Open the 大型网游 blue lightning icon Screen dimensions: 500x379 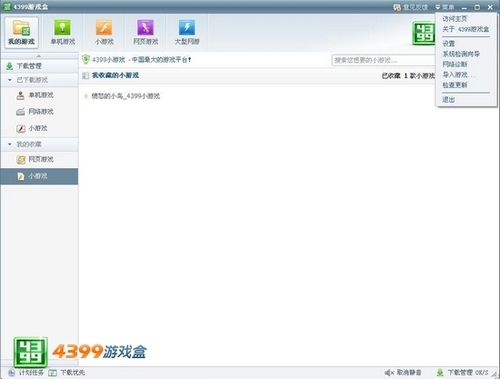[187, 32]
